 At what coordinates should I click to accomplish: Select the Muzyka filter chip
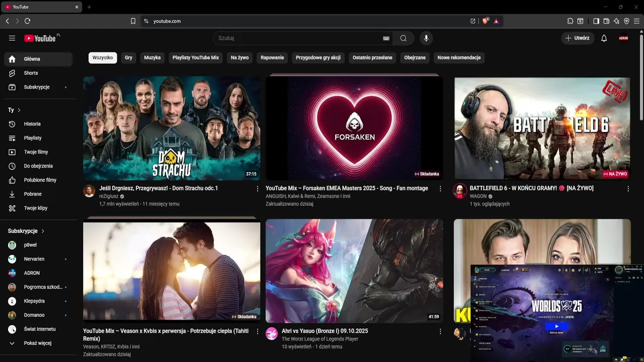point(152,58)
